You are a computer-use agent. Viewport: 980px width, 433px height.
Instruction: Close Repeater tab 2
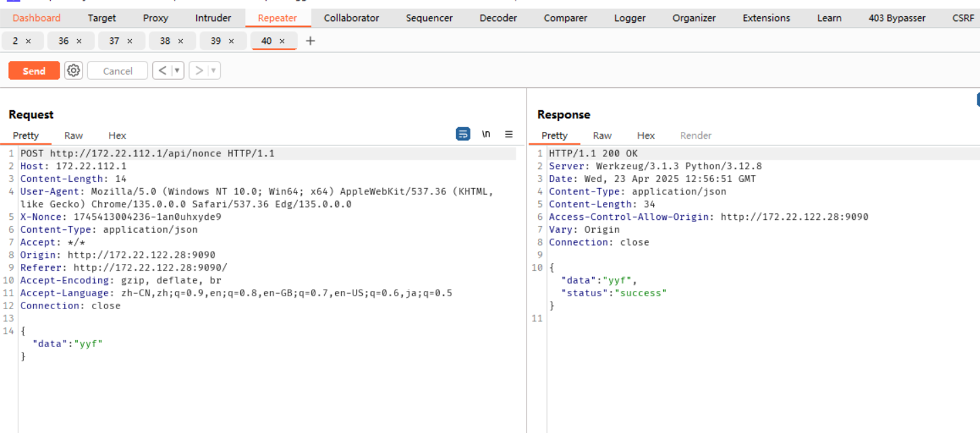tap(28, 41)
